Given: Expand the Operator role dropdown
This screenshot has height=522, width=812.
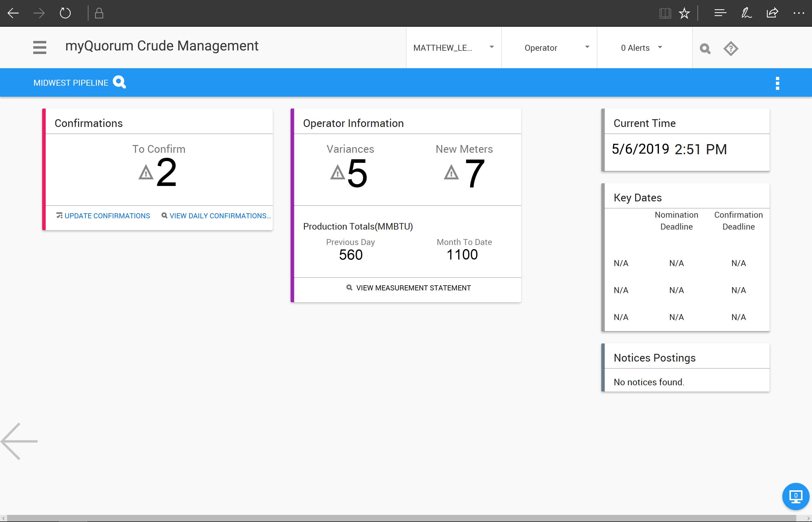Looking at the screenshot, I should 549,48.
